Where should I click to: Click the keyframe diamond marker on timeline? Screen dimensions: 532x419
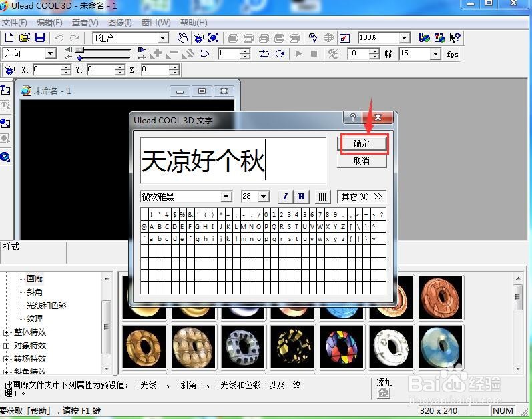click(x=79, y=58)
